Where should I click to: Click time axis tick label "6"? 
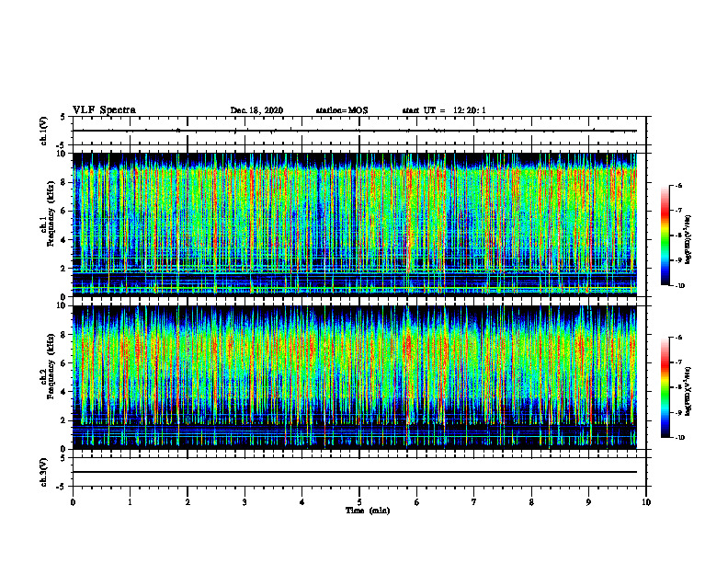[x=417, y=502]
